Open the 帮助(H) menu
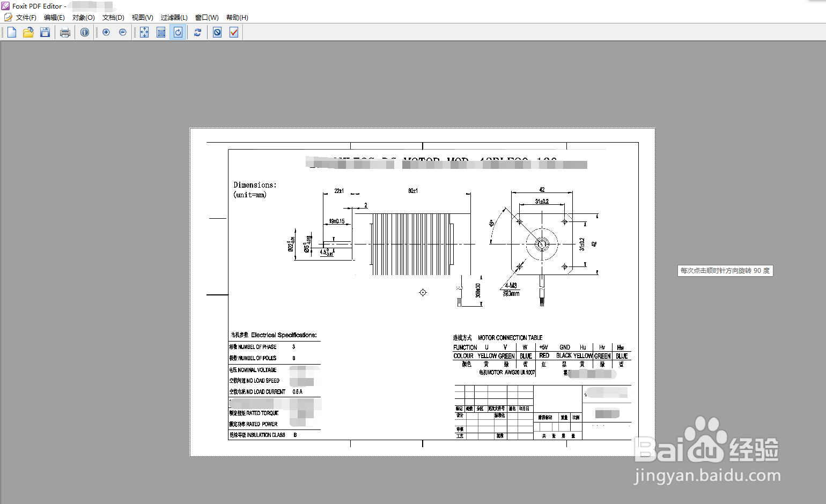Image resolution: width=826 pixels, height=504 pixels. 237,18
